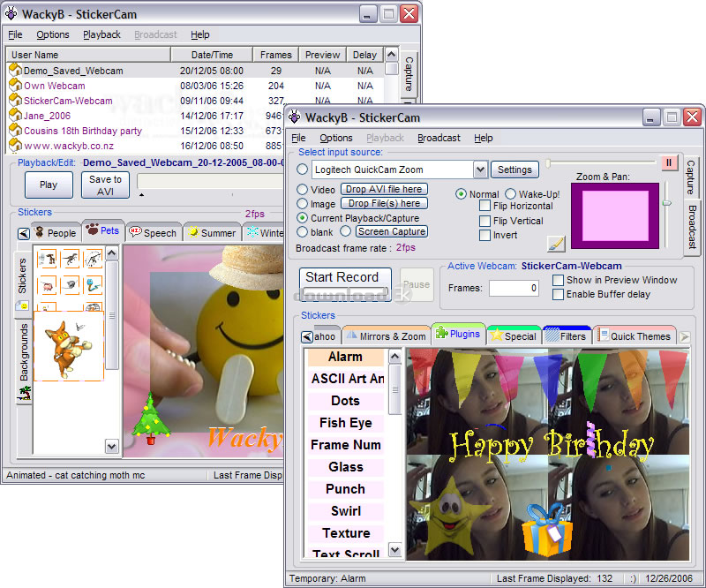Viewport: 706px width, 588px height.
Task: Pick the grey mouse sticker thumbnail
Action: point(71,285)
